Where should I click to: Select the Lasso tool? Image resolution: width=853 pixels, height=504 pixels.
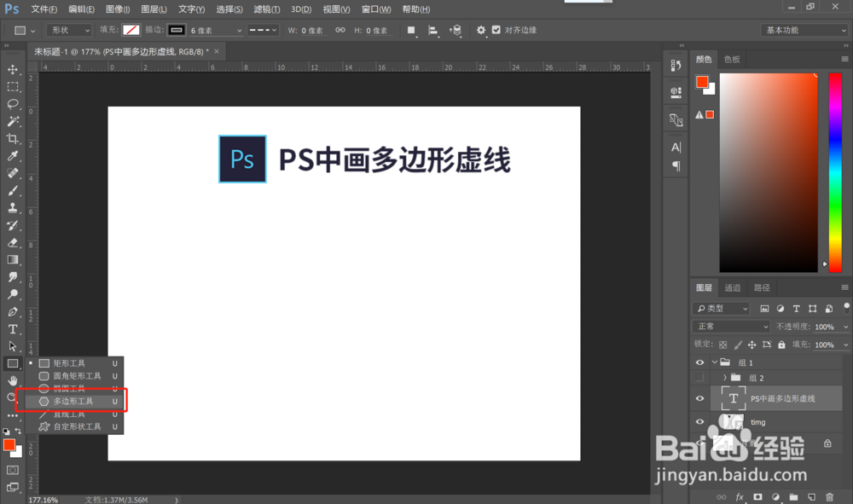(x=13, y=104)
